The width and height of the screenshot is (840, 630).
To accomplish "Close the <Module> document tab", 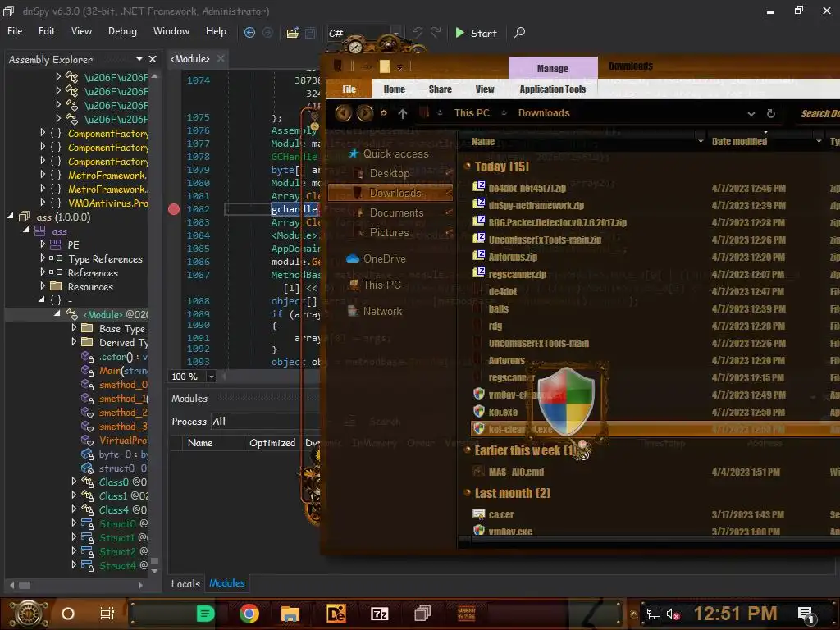I will tap(221, 58).
